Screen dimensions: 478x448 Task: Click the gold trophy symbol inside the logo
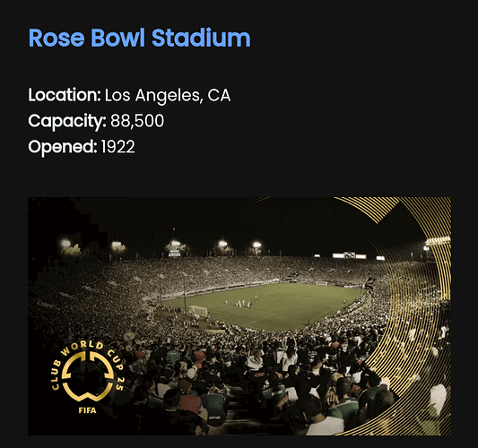88,376
